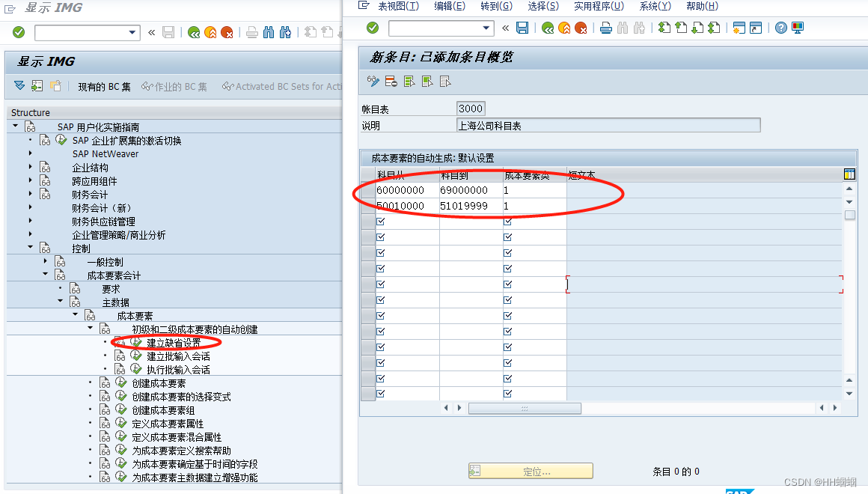Select the display/change (pencil) icon

click(374, 82)
